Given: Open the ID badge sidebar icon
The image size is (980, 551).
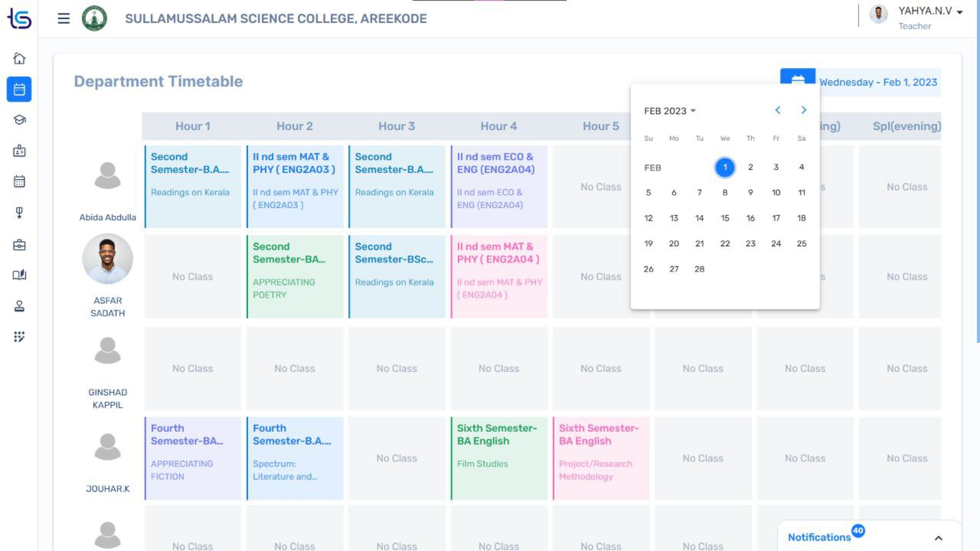Looking at the screenshot, I should [x=19, y=151].
